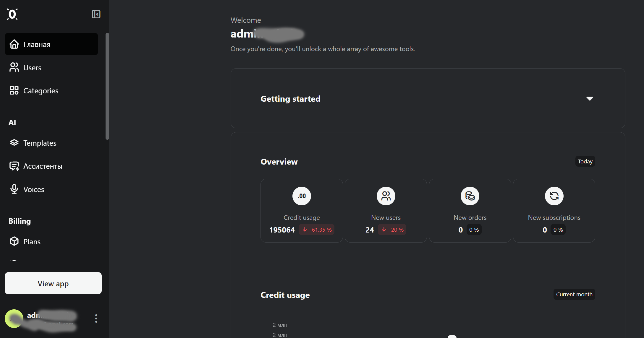Click the New orders coins icon

point(470,196)
